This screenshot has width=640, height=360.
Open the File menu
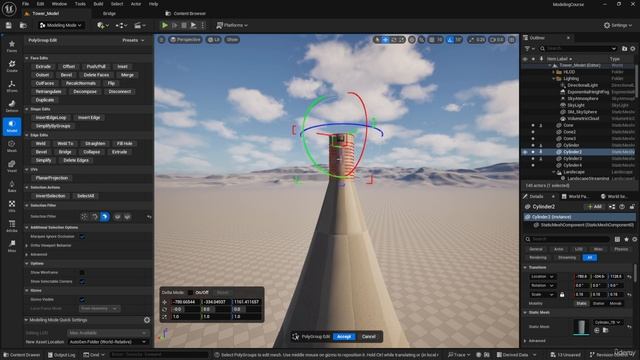pos(25,4)
